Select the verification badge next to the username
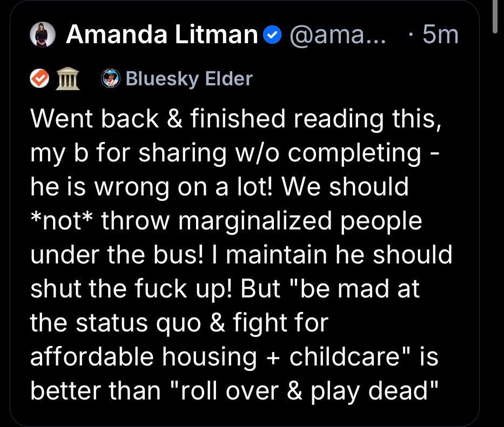The image size is (504, 427). tap(271, 35)
